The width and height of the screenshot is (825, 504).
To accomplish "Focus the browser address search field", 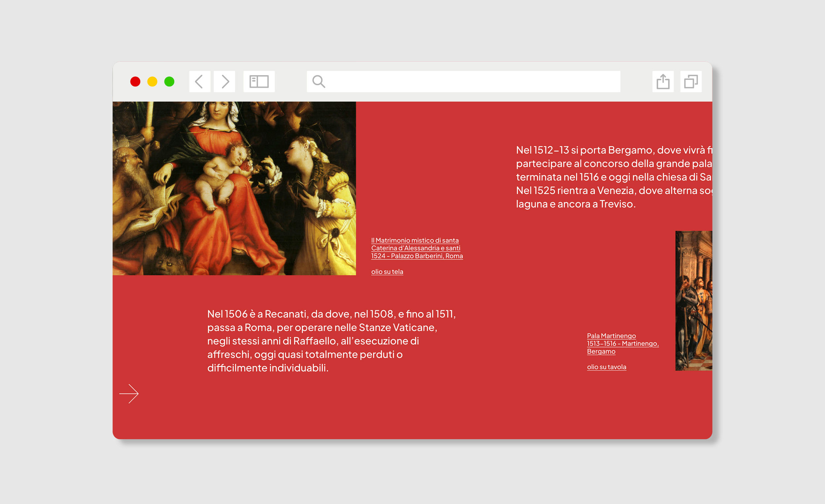I will (x=463, y=81).
